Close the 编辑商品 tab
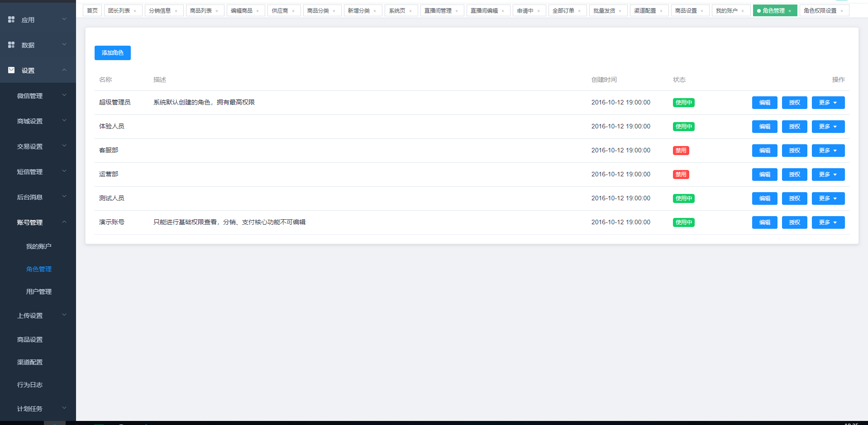Image resolution: width=868 pixels, height=425 pixels. [258, 11]
